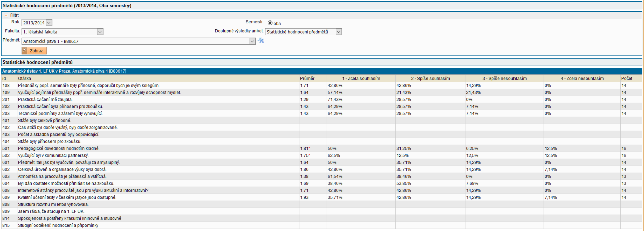644x231 pixels.
Task: Collapse the Filtr panel using the minus icon
Action: (6, 15)
